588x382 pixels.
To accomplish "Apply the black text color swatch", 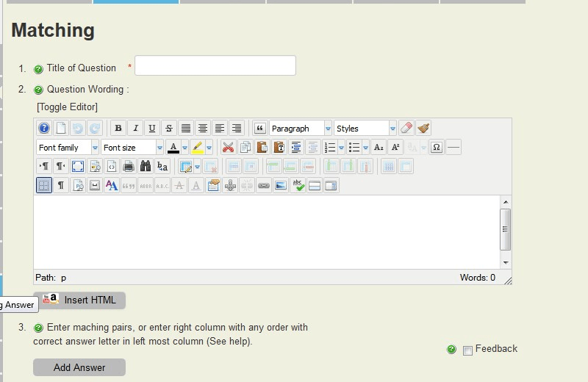I will 173,148.
